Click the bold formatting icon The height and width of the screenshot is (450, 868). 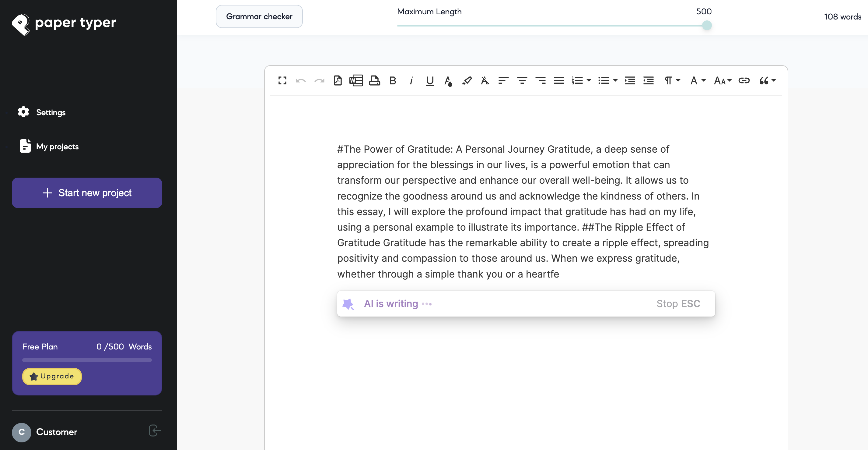coord(392,80)
